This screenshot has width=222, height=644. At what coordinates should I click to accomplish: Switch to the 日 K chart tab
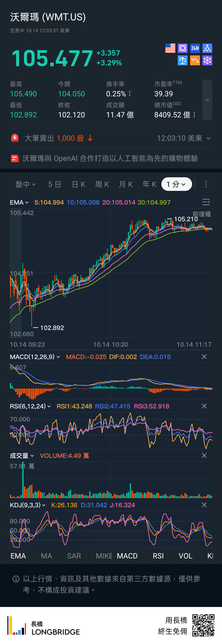(78, 184)
